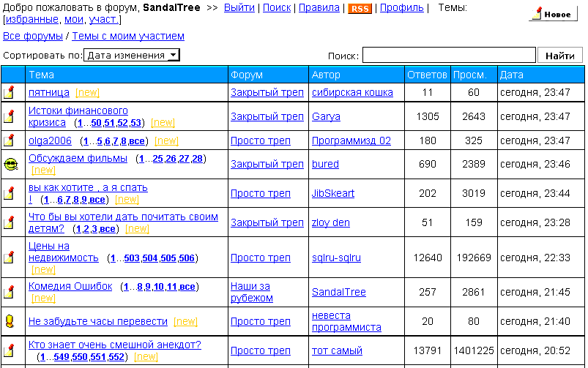Click the topic icon beside the пятница thread
Viewport: 588px width, 368px height.
click(x=10, y=93)
